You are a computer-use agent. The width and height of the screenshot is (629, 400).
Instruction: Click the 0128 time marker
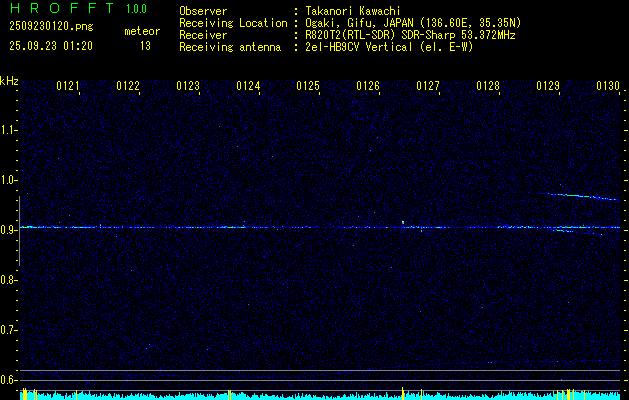pyautogui.click(x=488, y=85)
